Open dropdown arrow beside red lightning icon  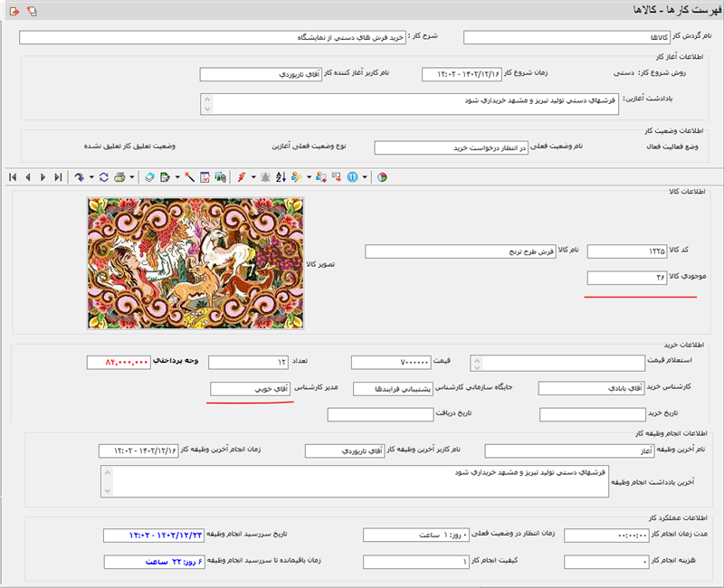(252, 177)
